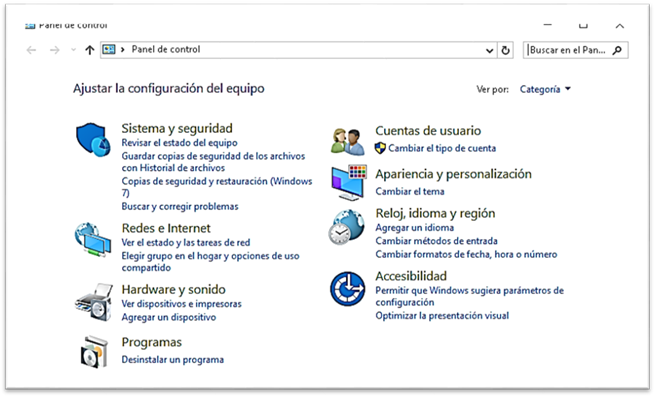
Task: Open the Sistema y seguridad shield icon
Action: point(93,140)
